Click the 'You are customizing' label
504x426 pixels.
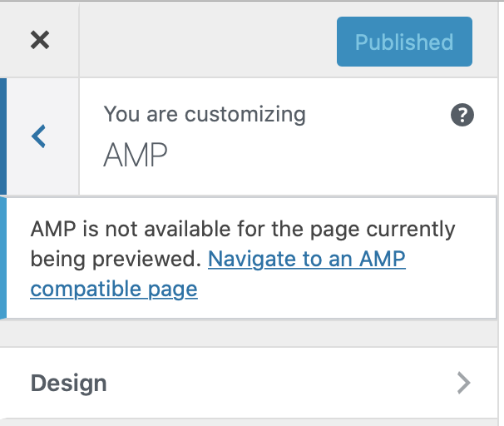(205, 114)
